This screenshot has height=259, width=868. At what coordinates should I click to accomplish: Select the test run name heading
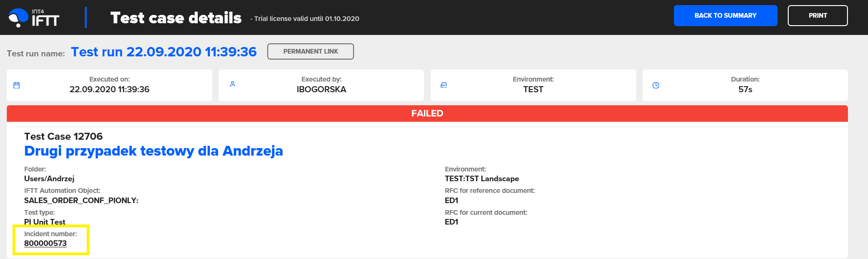point(163,52)
